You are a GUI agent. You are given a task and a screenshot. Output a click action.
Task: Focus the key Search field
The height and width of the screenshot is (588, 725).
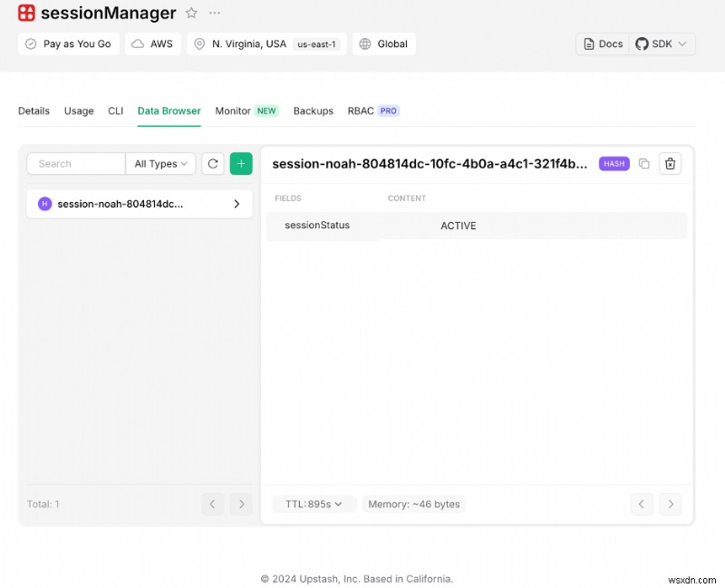pyautogui.click(x=76, y=164)
